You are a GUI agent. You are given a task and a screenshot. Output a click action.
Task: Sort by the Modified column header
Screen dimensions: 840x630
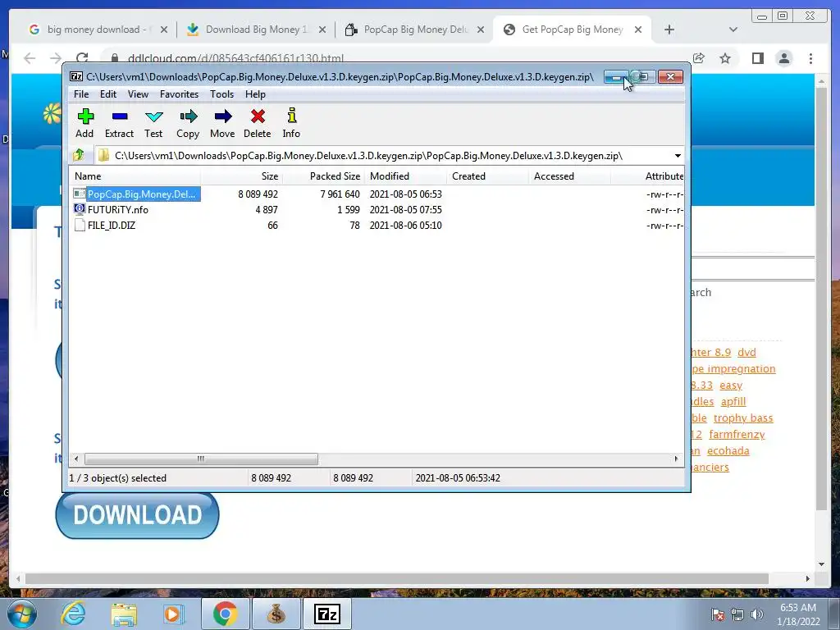pyautogui.click(x=405, y=176)
